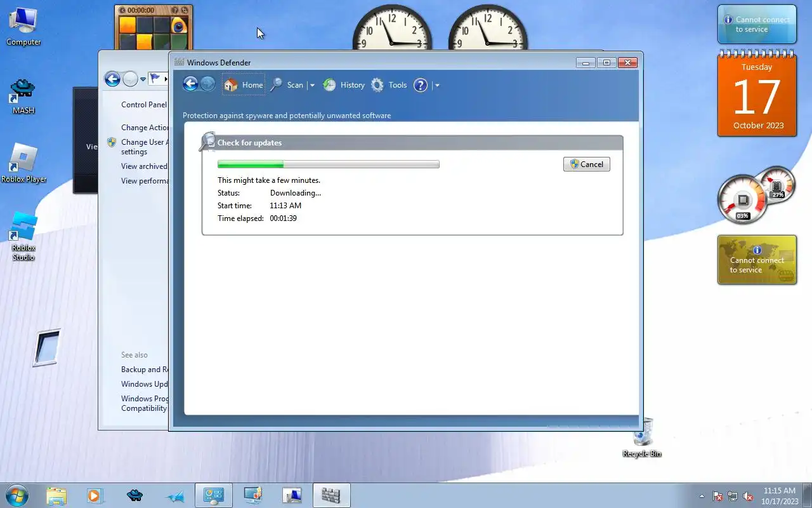Open Windows Media Player from taskbar

[95, 495]
